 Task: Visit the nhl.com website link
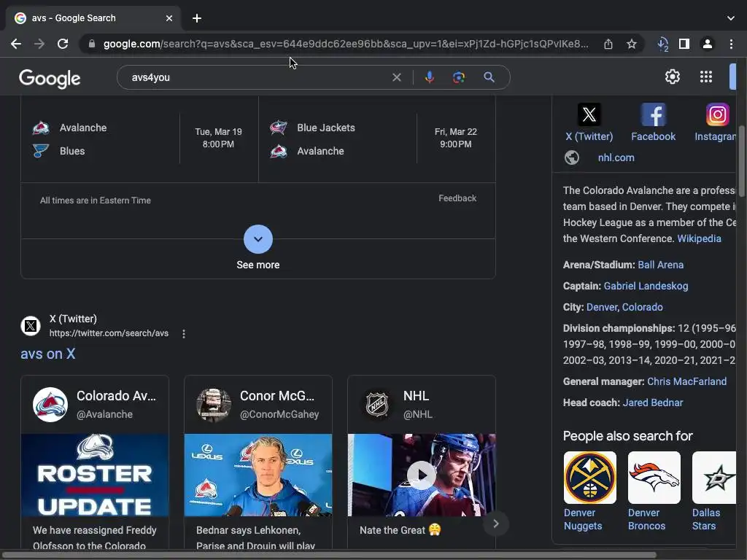pos(616,157)
